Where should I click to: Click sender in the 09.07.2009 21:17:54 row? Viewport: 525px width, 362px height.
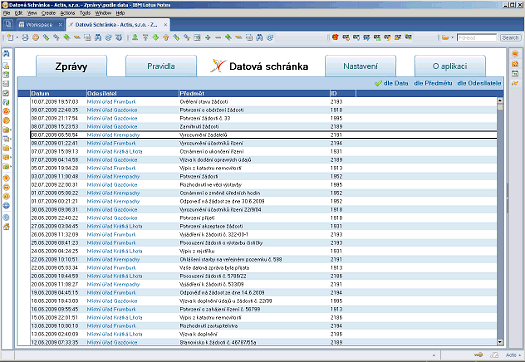pyautogui.click(x=112, y=118)
